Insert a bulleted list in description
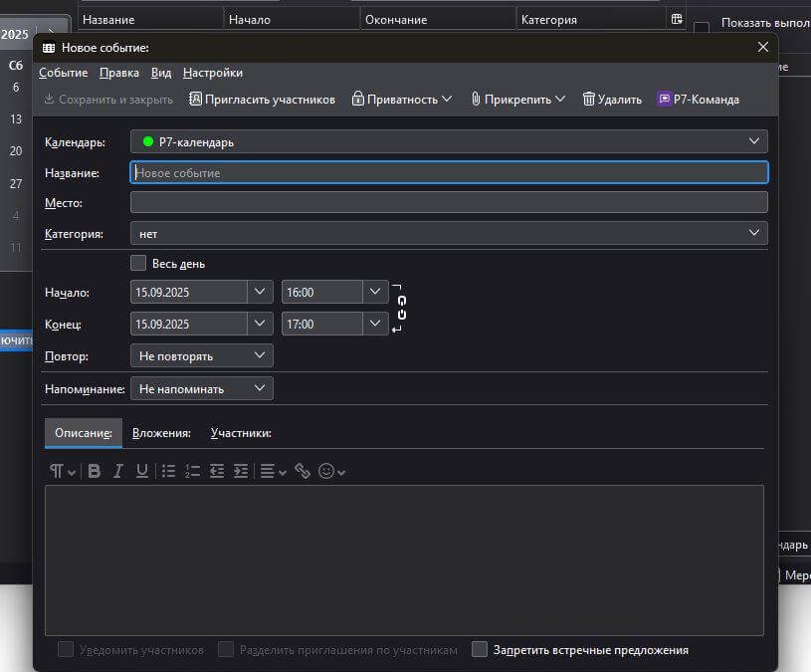Image resolution: width=811 pixels, height=672 pixels. pyautogui.click(x=168, y=471)
